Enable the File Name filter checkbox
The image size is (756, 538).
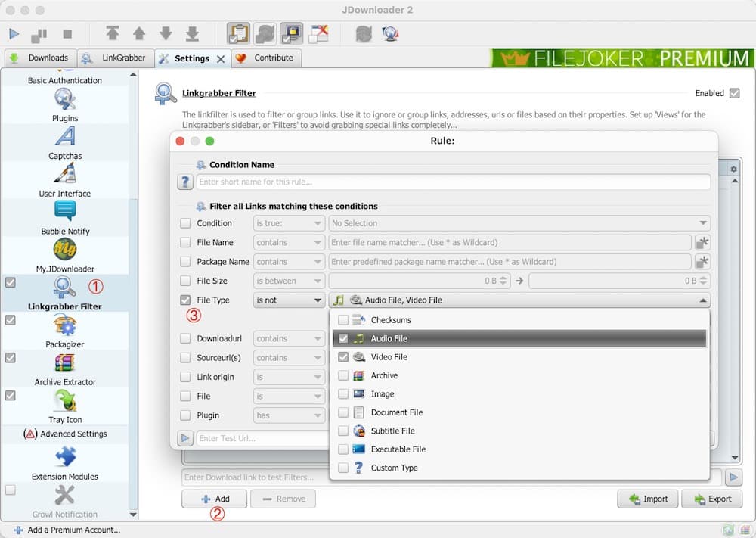pyautogui.click(x=185, y=242)
